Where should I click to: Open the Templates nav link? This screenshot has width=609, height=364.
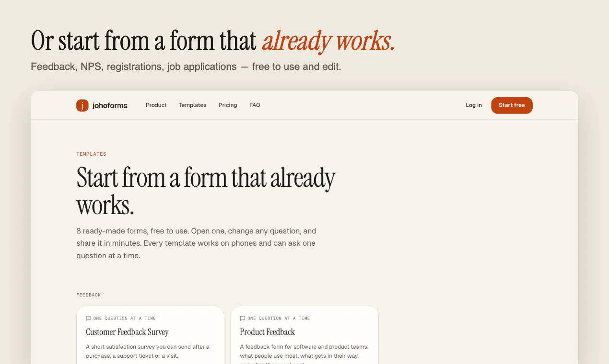(192, 105)
